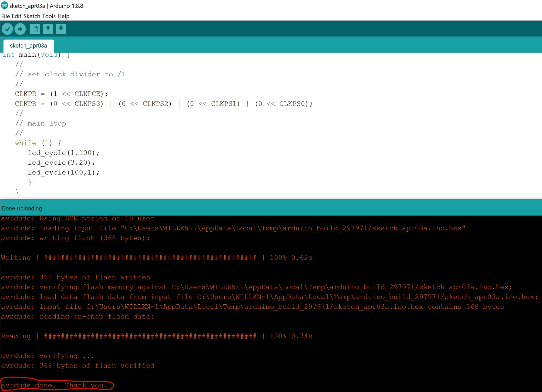The height and width of the screenshot is (392, 542).
Task: Save the sketch with the Save icon
Action: click(x=61, y=29)
